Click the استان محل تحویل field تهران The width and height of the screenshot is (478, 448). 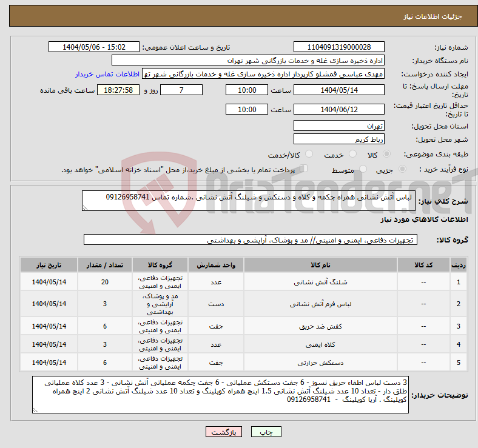(339, 125)
